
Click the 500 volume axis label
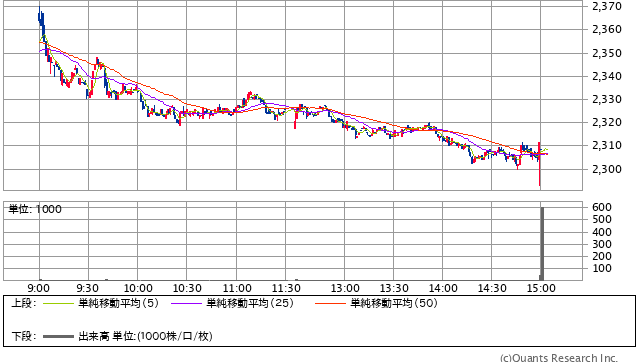pos(602,219)
